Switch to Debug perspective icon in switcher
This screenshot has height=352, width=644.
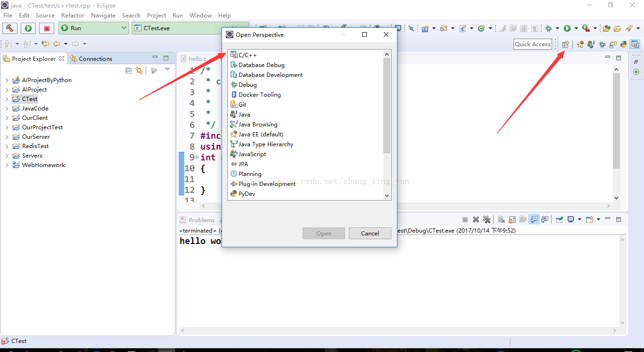(602, 44)
